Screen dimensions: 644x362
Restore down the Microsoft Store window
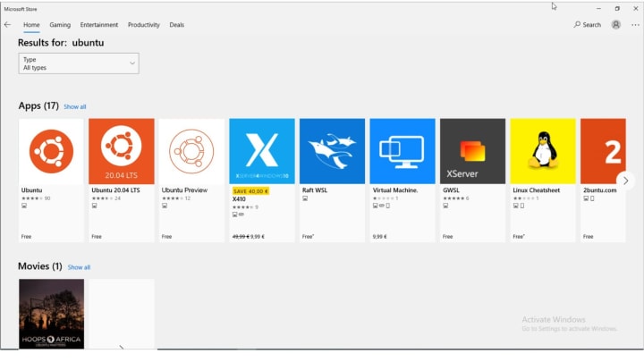click(617, 9)
